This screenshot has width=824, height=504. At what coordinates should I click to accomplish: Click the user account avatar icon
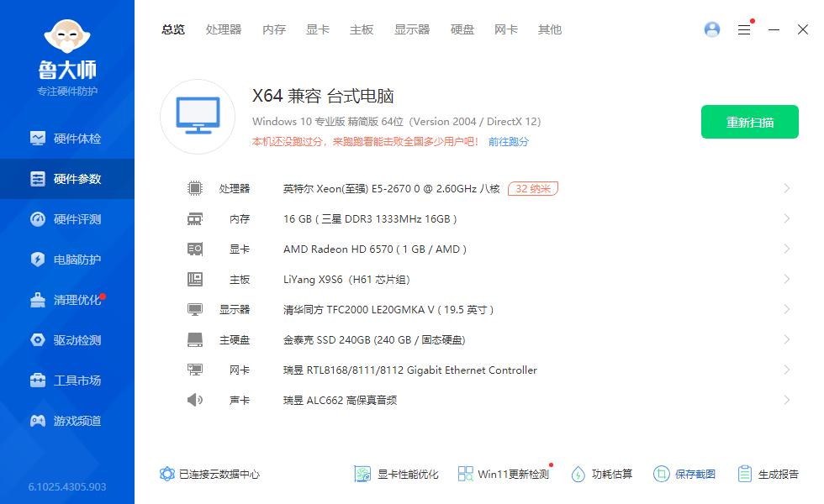pyautogui.click(x=712, y=29)
